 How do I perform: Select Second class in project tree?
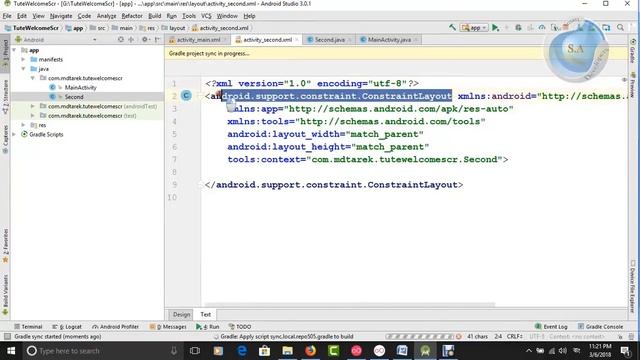coord(74,97)
